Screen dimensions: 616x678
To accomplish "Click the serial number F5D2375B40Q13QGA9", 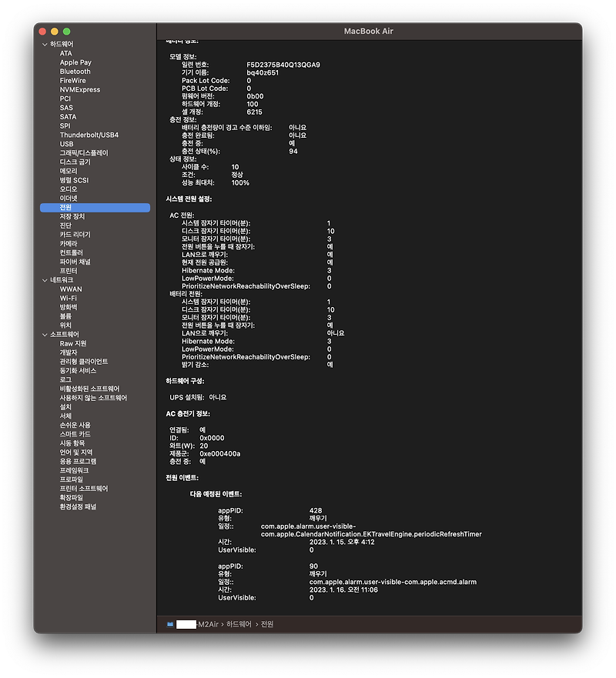I will click(283, 65).
